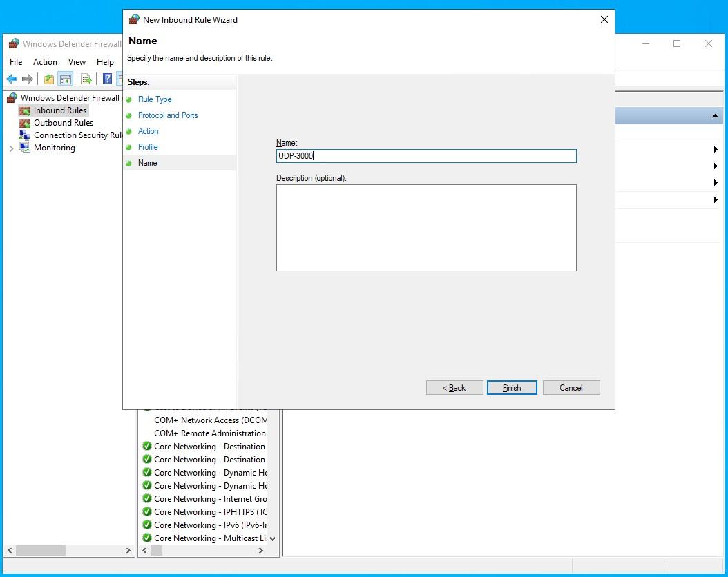
Task: Cancel the New Inbound Rule Wizard
Action: (571, 388)
